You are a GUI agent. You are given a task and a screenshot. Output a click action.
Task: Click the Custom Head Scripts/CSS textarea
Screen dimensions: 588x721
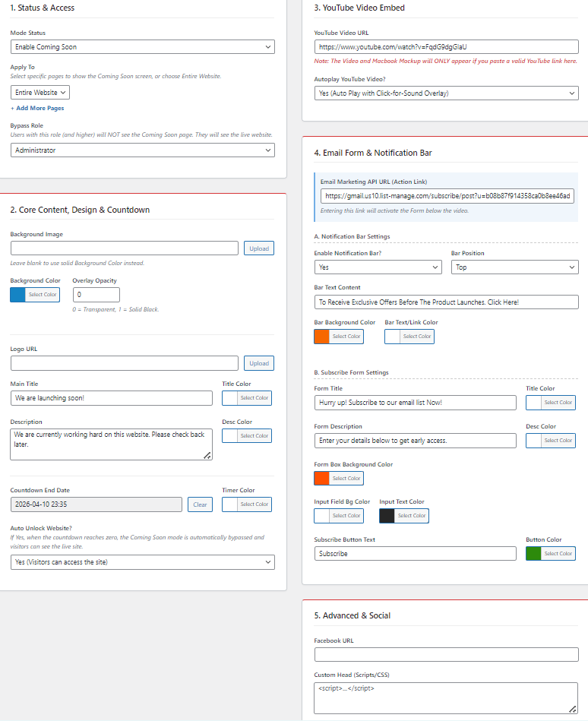point(447,698)
